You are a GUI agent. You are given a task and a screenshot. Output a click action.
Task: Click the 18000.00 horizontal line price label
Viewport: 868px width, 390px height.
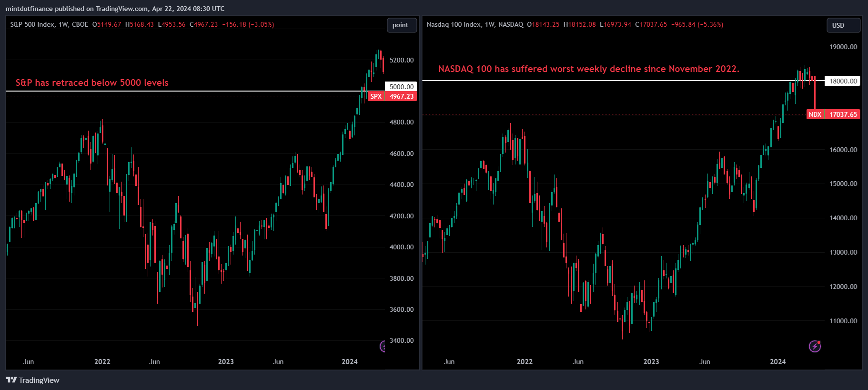click(842, 81)
